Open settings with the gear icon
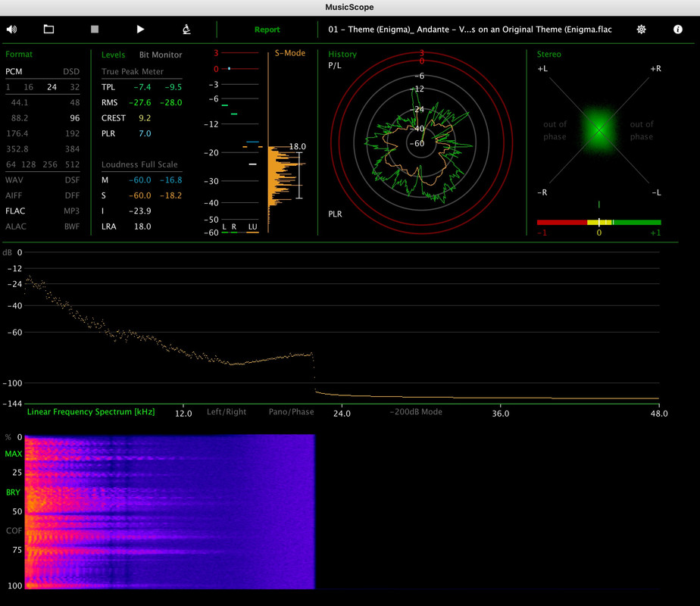700x606 pixels. point(641,30)
